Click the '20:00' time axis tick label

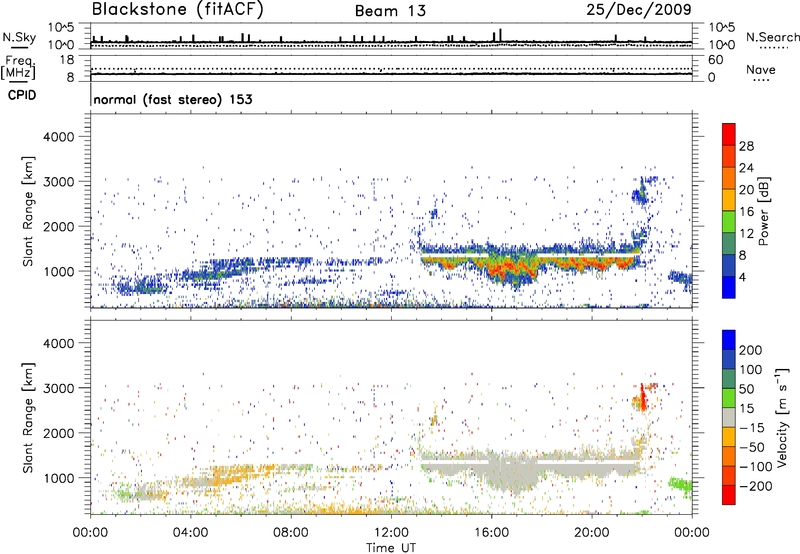(x=592, y=533)
